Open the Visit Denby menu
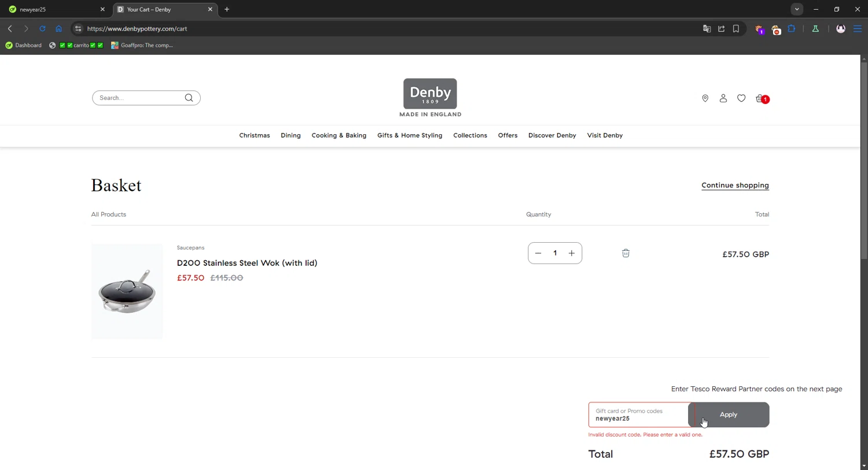868x470 pixels. tap(605, 135)
